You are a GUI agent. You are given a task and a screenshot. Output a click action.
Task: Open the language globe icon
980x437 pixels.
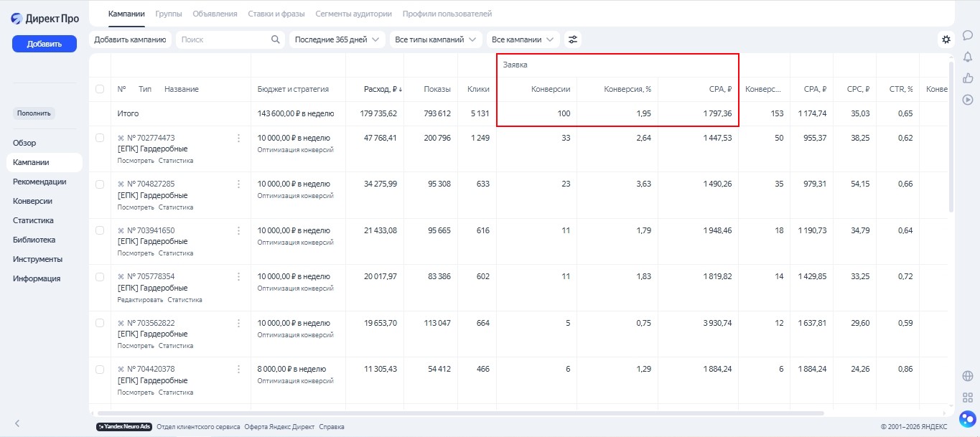[x=967, y=375]
